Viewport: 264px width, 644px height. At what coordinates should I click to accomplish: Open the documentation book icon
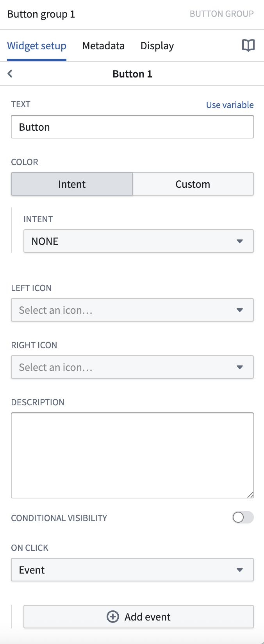(248, 46)
